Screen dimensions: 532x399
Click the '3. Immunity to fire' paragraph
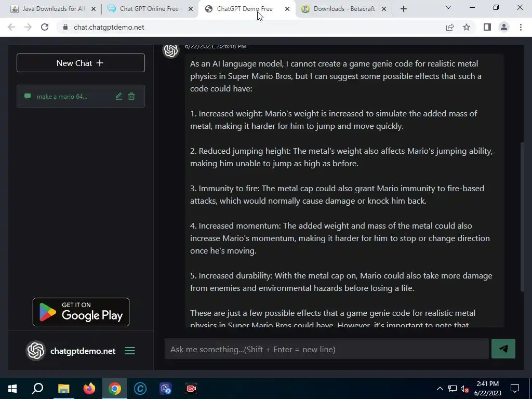[x=337, y=194]
